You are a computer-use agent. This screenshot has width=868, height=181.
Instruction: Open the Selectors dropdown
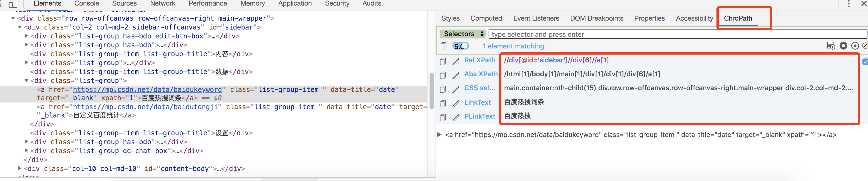463,34
